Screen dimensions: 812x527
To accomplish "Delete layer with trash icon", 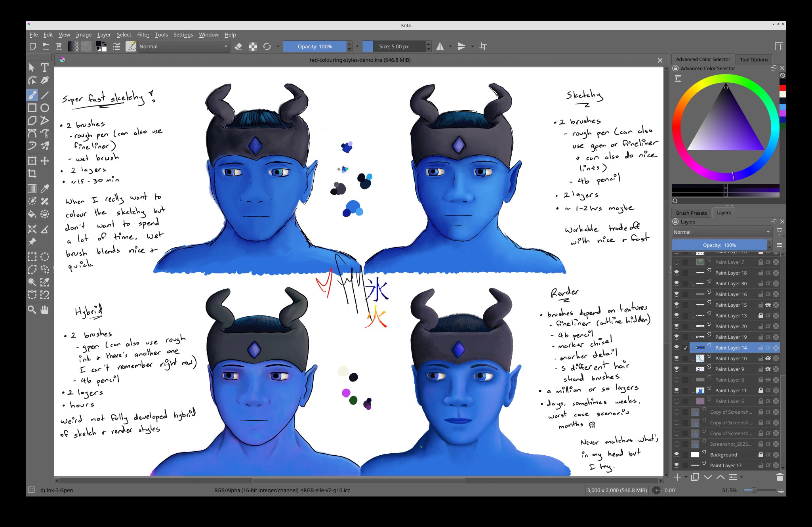I will pyautogui.click(x=780, y=477).
